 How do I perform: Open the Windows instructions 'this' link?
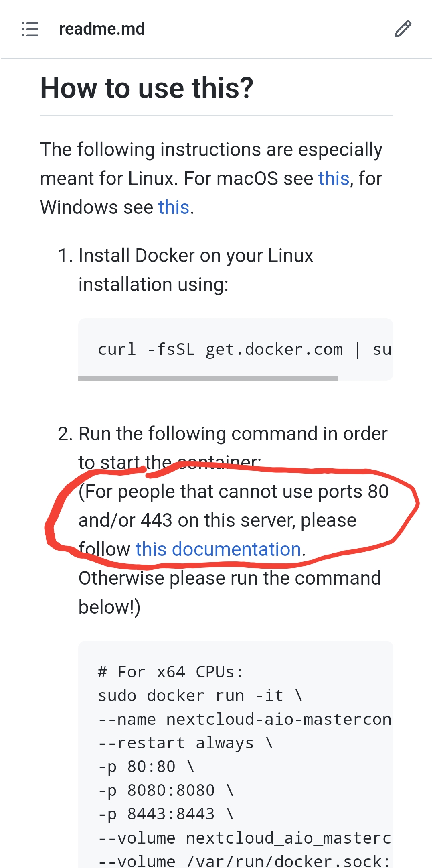tap(174, 207)
